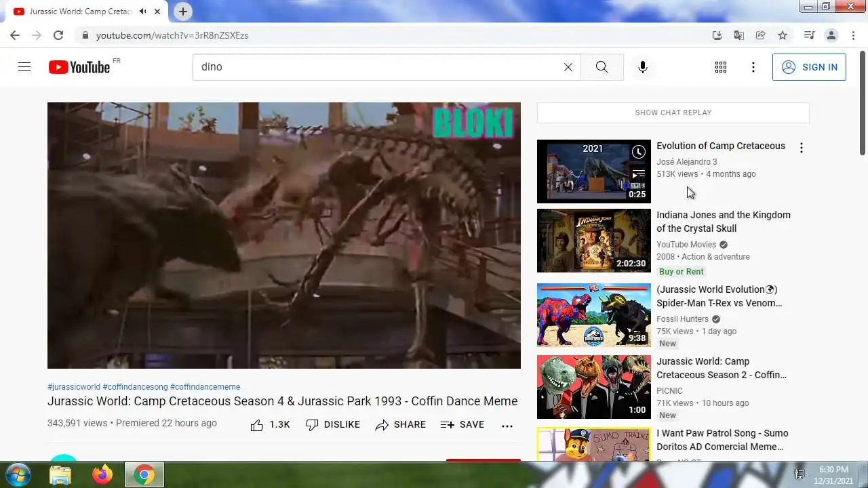The image size is (868, 488).
Task: Open Indiana Jones Kingdom of Crystal Skull thumbnail
Action: (x=594, y=241)
